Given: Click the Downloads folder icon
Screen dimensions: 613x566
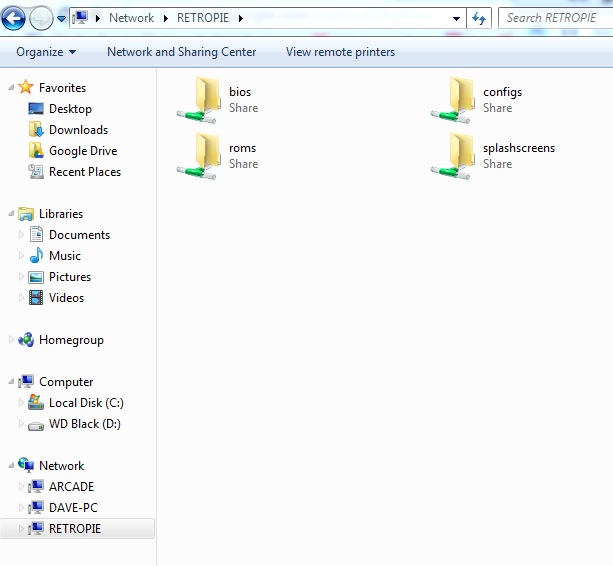Looking at the screenshot, I should pyautogui.click(x=36, y=129).
